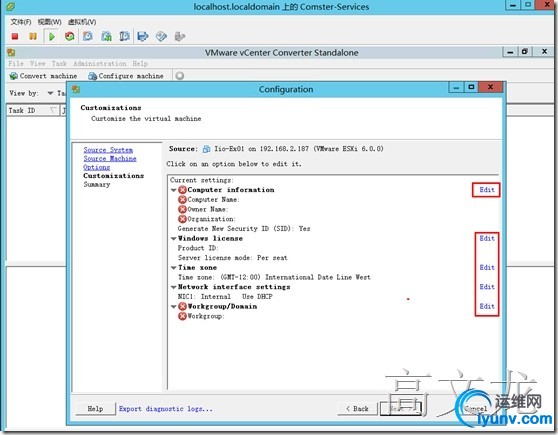Open the Converter Help menu

(x=140, y=63)
